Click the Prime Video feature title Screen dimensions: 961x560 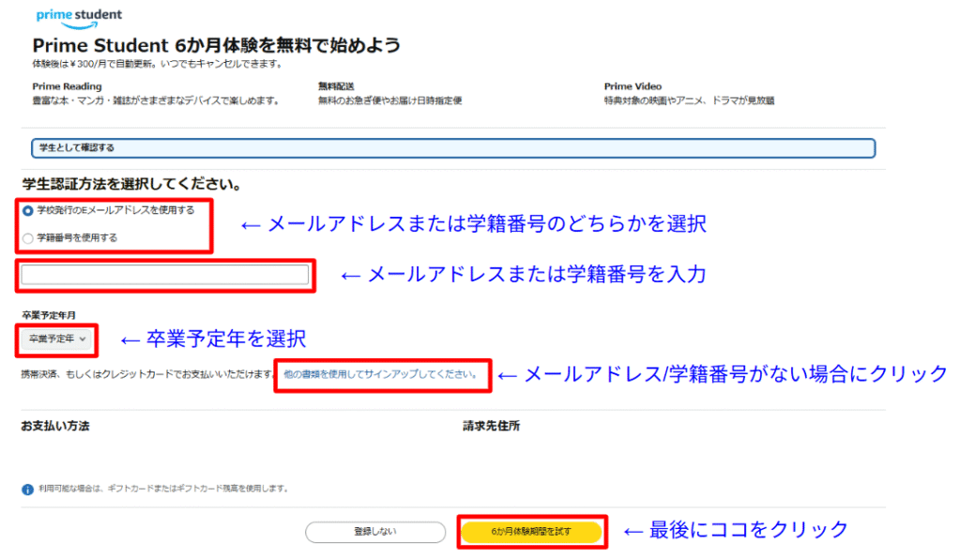[x=633, y=86]
